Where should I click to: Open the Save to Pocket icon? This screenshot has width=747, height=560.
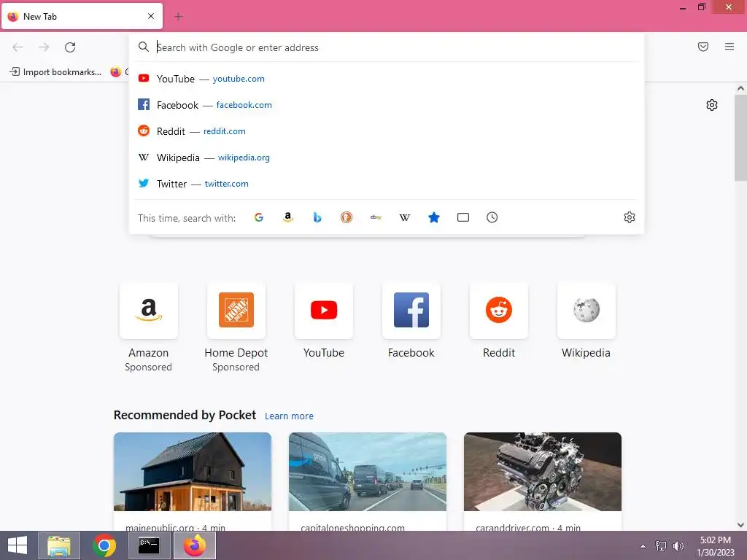(703, 47)
